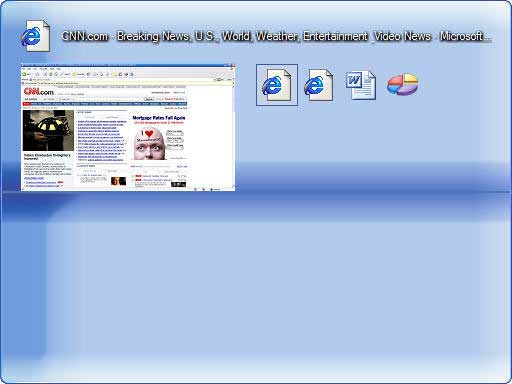Viewport: 512px width, 384px height.
Task: Click the 'CNN.com - Breaking News' window title text
Action: coord(276,36)
